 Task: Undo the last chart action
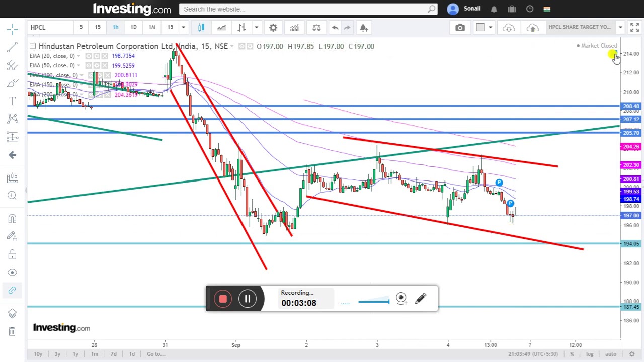(335, 27)
